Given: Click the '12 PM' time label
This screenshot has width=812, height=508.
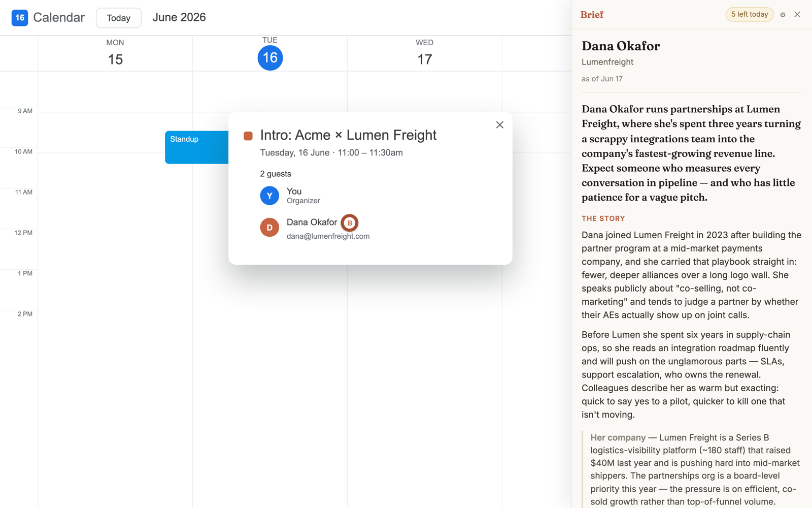Looking at the screenshot, I should [x=23, y=233].
